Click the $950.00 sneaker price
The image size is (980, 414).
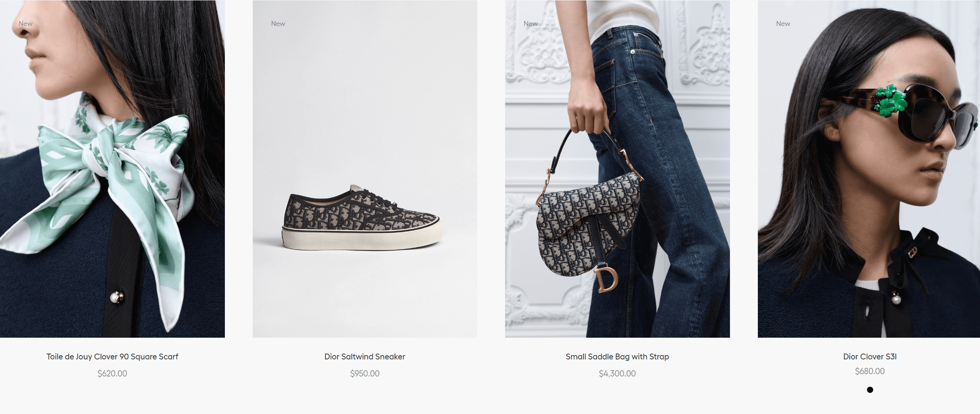click(365, 373)
